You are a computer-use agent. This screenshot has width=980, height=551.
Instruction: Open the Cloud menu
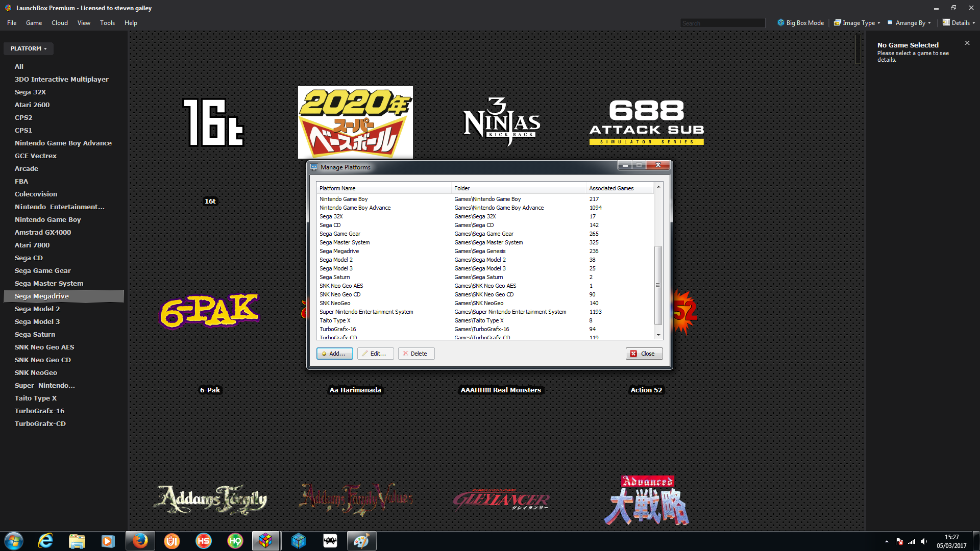(60, 23)
